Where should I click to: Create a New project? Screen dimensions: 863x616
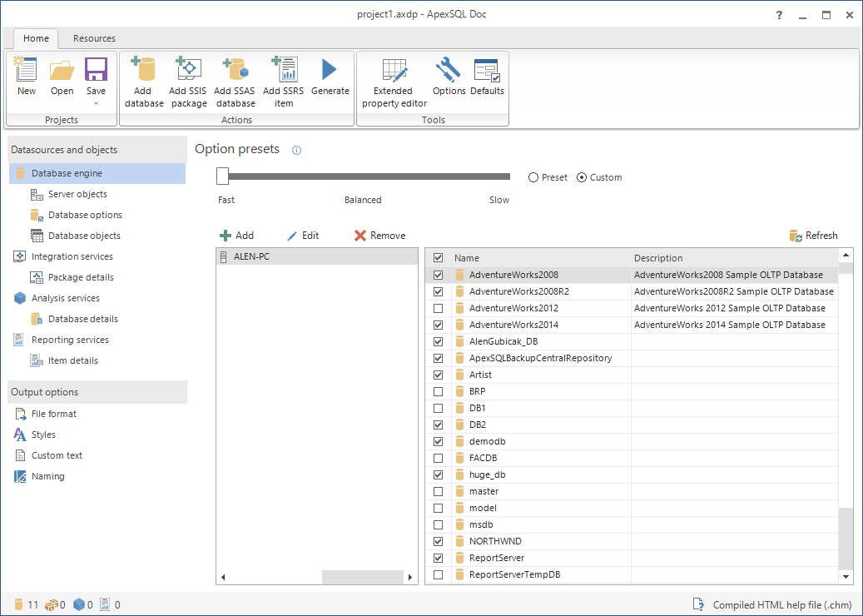coord(27,77)
